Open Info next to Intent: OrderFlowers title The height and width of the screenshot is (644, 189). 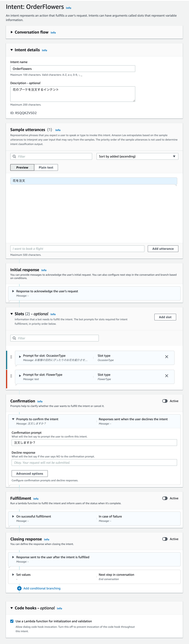pos(69,8)
